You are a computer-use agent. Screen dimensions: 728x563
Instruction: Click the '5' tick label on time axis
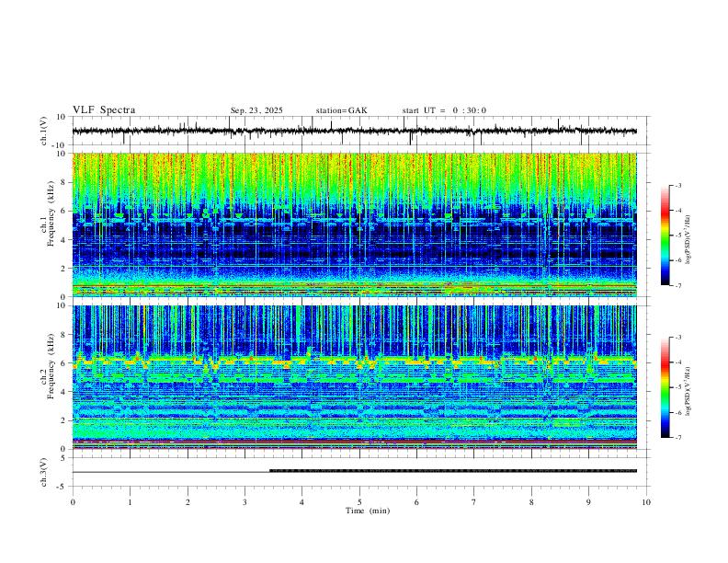click(x=359, y=502)
